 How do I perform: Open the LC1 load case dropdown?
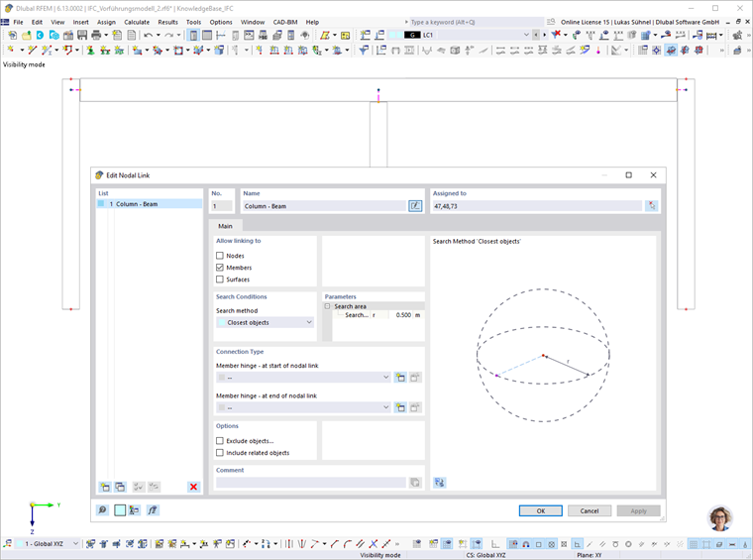[526, 35]
